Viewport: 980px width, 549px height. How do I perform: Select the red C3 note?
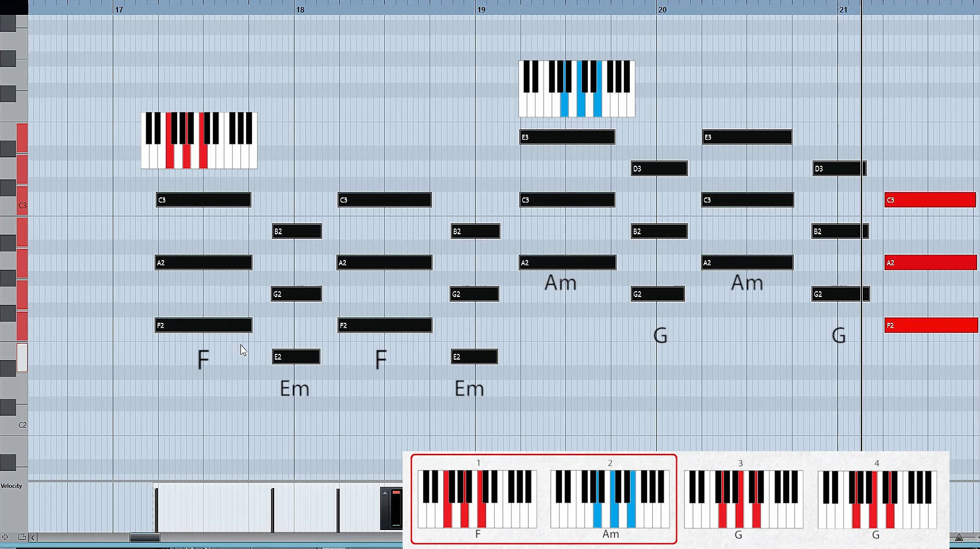coord(930,200)
